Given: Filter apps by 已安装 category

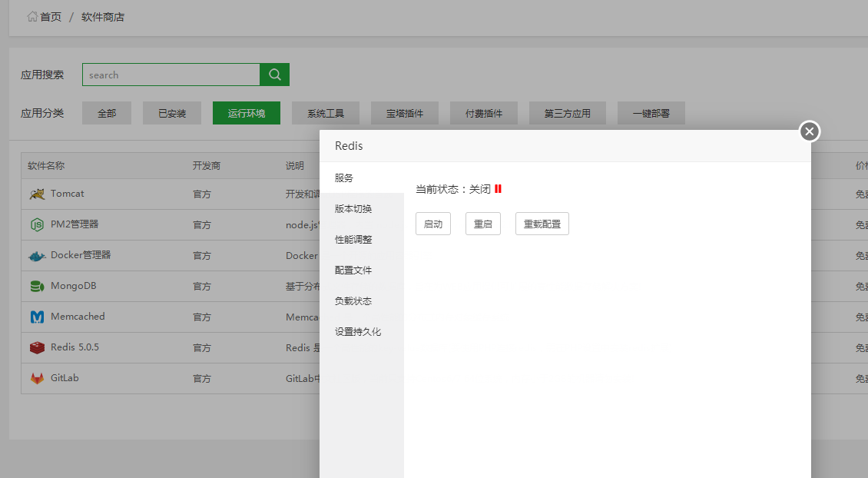Looking at the screenshot, I should [172, 113].
